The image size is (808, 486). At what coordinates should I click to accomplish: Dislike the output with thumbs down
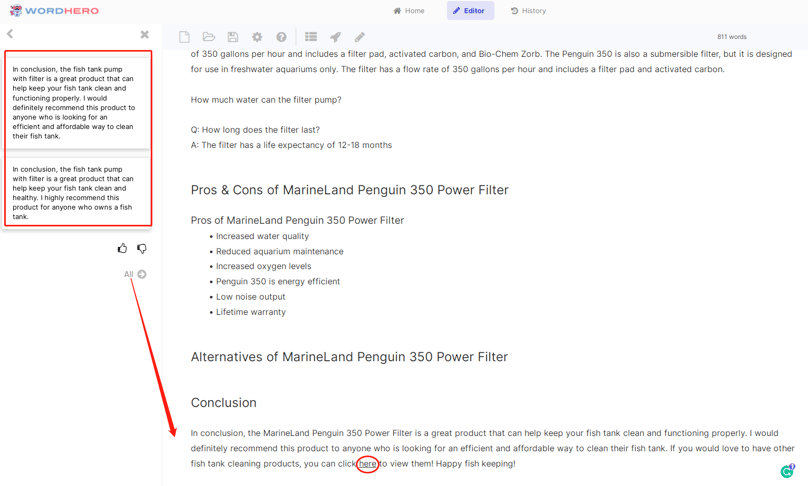tap(142, 248)
